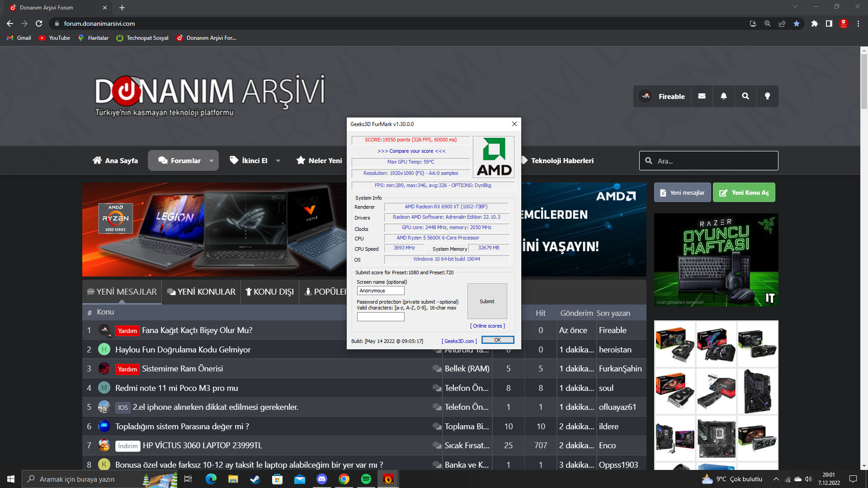Open last poster ofluayaz61 profile
Image resolution: width=868 pixels, height=488 pixels.
point(617,407)
